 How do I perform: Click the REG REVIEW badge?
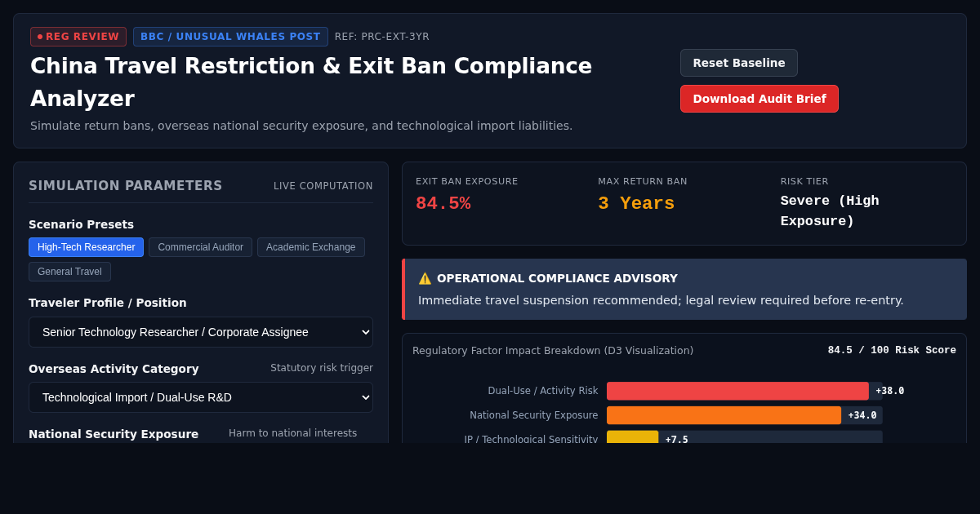pos(78,37)
